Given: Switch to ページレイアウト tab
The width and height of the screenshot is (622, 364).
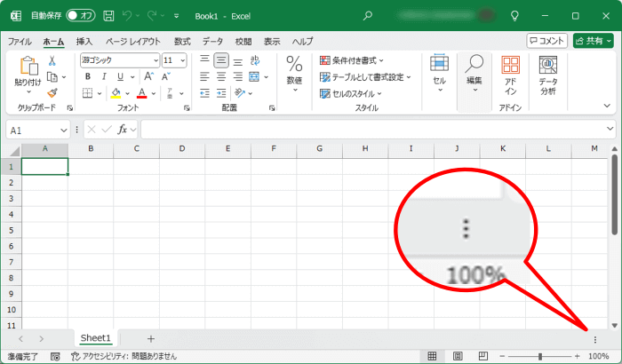Looking at the screenshot, I should [x=133, y=41].
